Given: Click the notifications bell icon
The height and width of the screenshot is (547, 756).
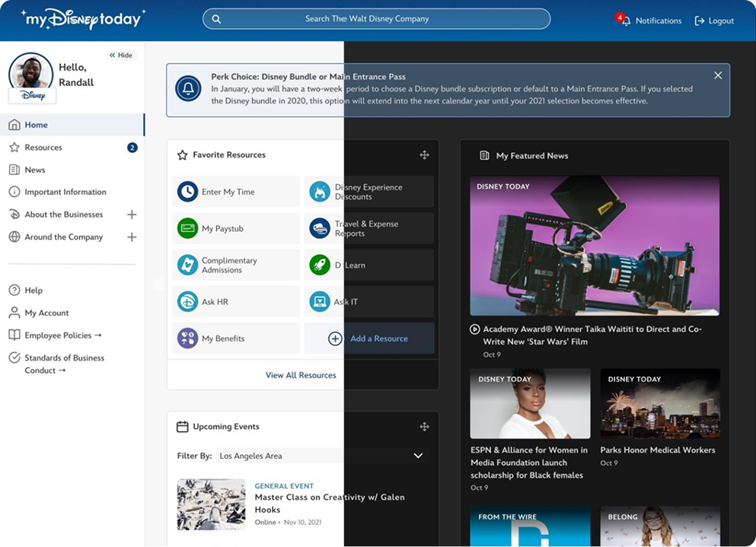Looking at the screenshot, I should [625, 21].
